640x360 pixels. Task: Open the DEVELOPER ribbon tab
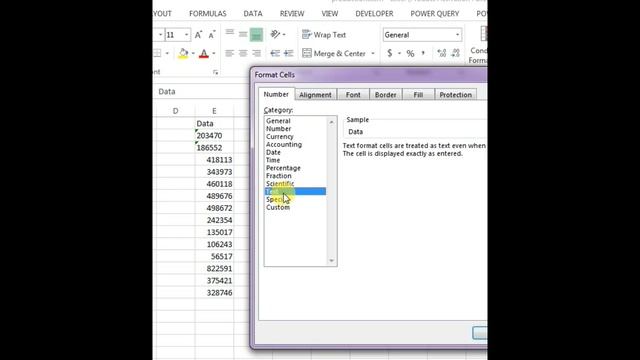click(374, 13)
